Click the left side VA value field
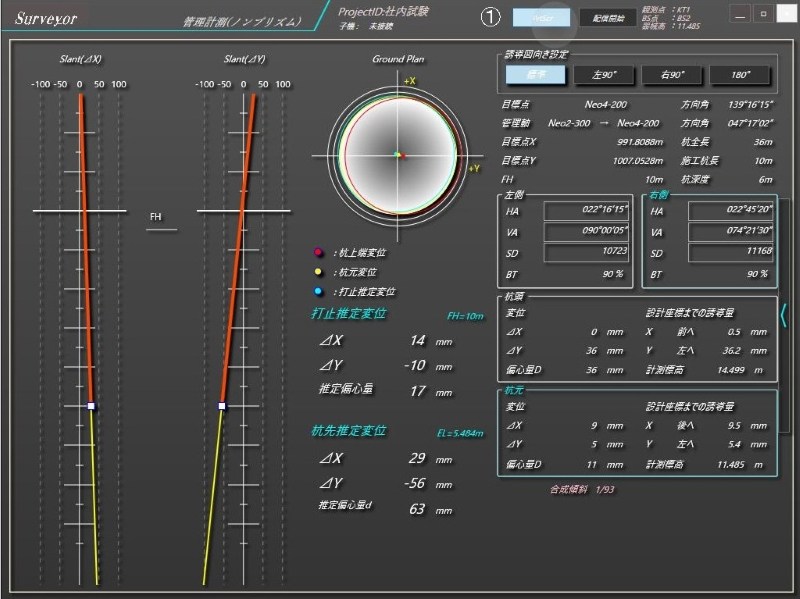Viewport: 800px width, 599px height. (x=586, y=232)
